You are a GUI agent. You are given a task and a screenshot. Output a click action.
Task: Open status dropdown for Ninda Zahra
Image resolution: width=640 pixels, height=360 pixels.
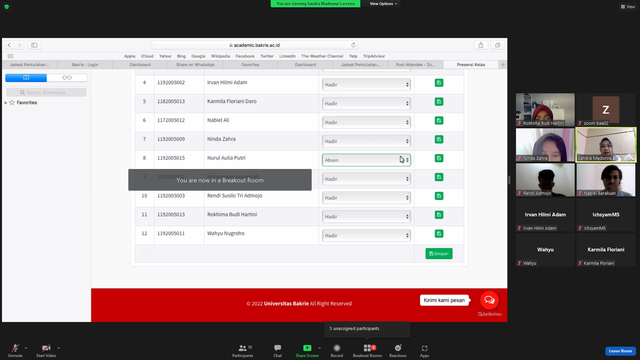[366, 141]
